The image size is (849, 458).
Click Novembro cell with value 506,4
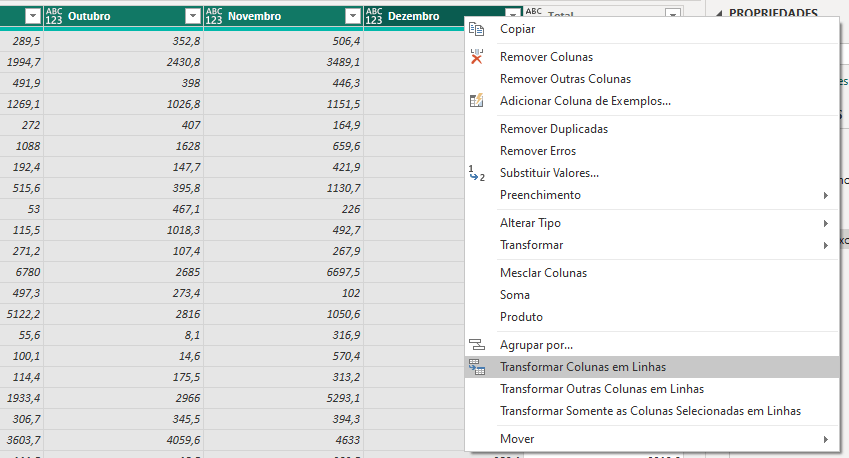click(283, 41)
